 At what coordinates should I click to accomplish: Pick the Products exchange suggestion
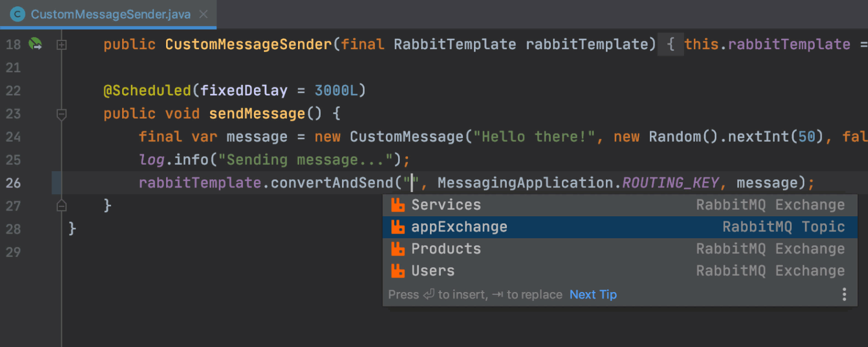(x=446, y=249)
